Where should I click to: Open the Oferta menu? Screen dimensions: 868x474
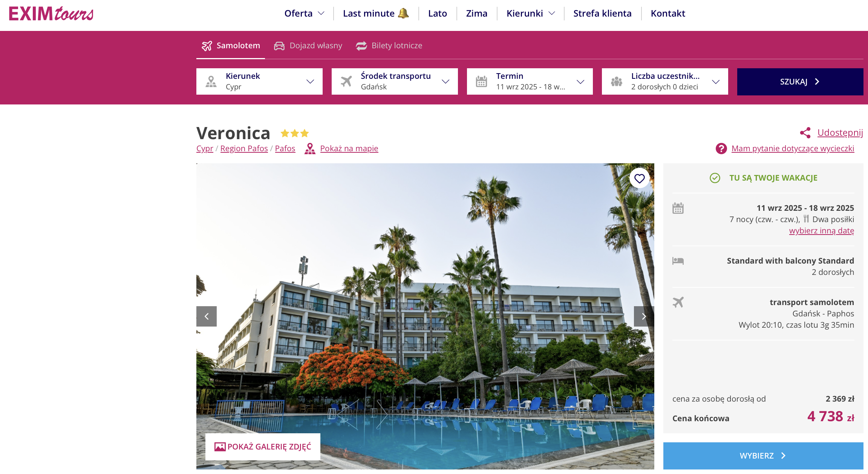pos(304,14)
